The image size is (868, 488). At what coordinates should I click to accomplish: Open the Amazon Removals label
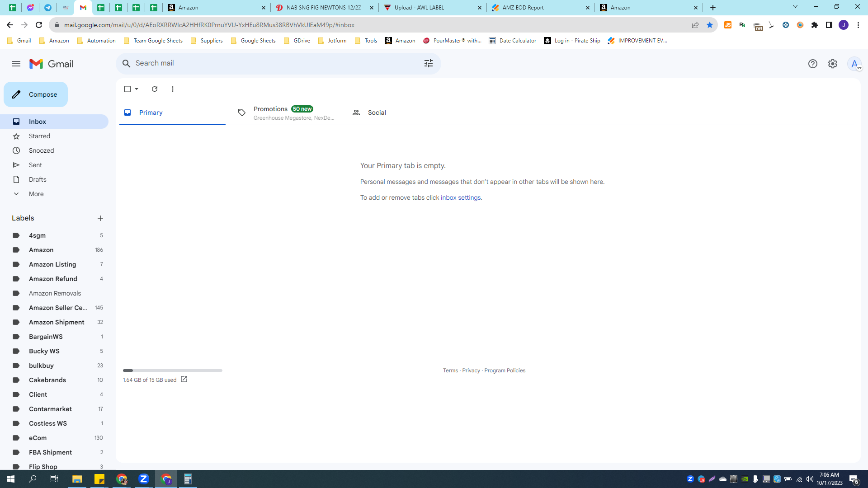pos(54,293)
